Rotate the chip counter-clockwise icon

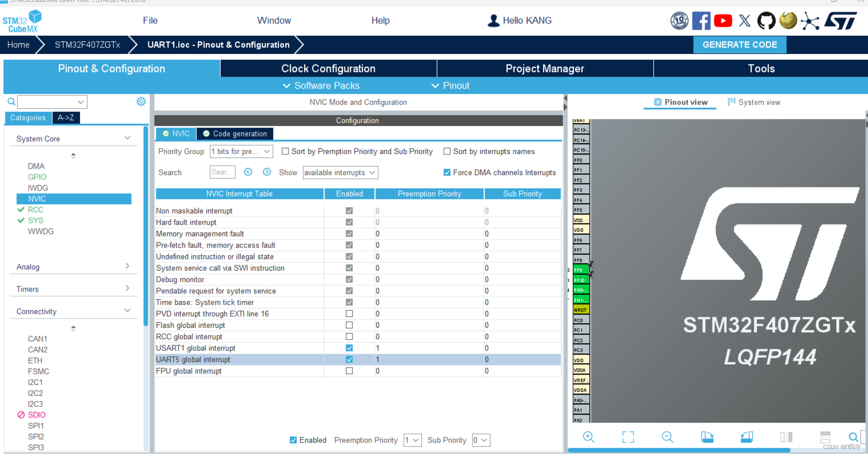click(x=747, y=437)
